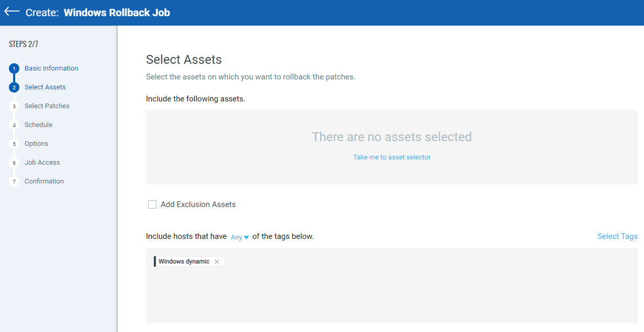Click the step 2 numbered circle
Screen dimensions: 644x332
14,87
